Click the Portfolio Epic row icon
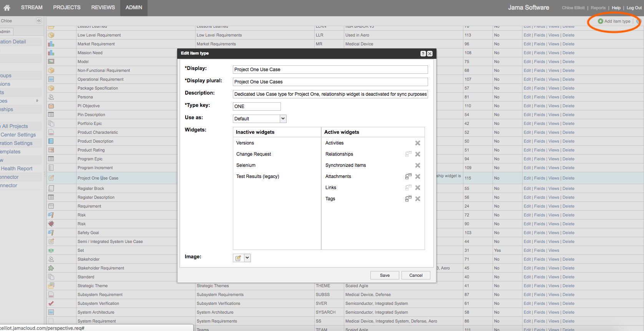This screenshot has height=331, width=644. (x=51, y=123)
